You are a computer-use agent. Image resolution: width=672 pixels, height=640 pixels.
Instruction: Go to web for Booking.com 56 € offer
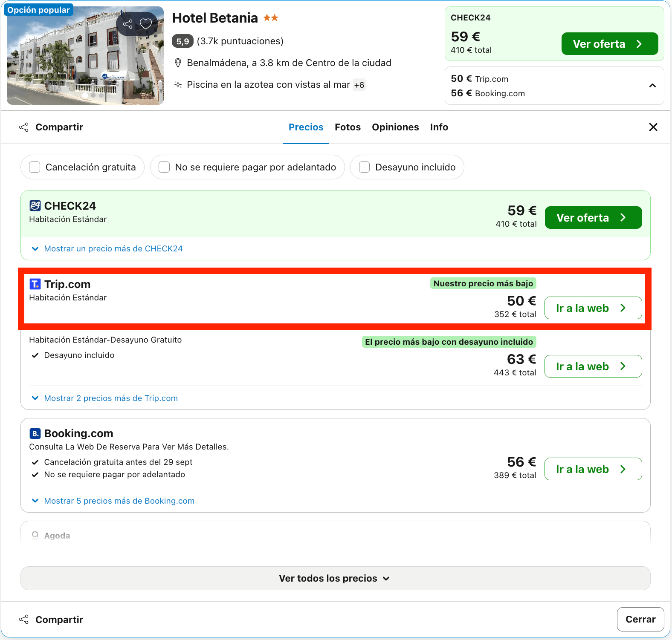pos(593,469)
